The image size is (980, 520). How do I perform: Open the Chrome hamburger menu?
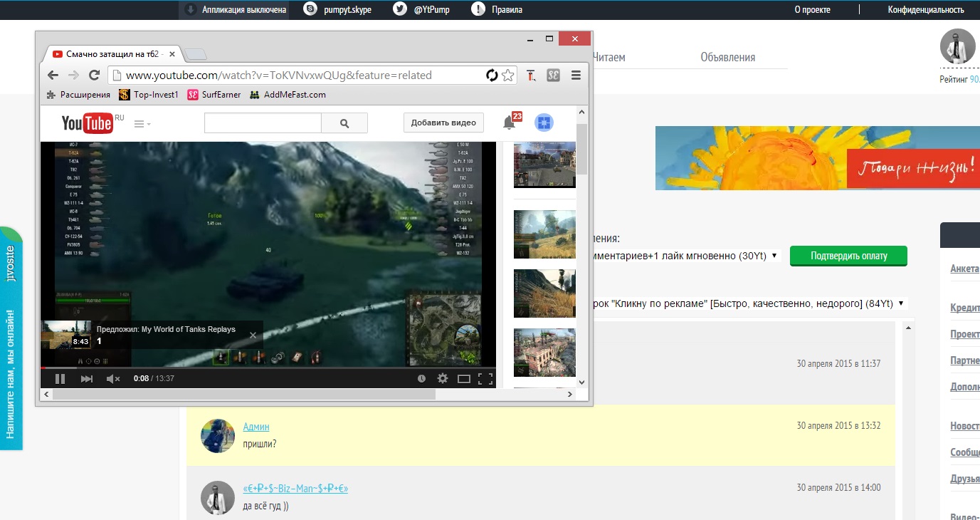coord(576,75)
